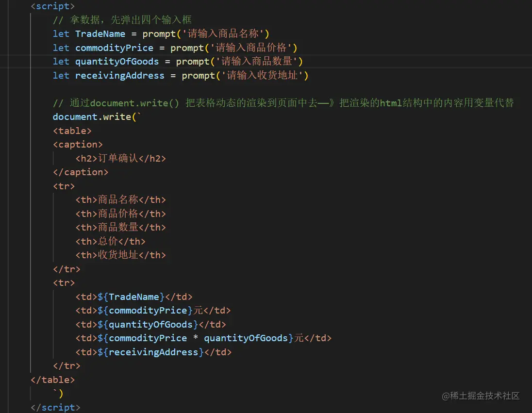Click the string '请输入商品价格'

pos(251,48)
